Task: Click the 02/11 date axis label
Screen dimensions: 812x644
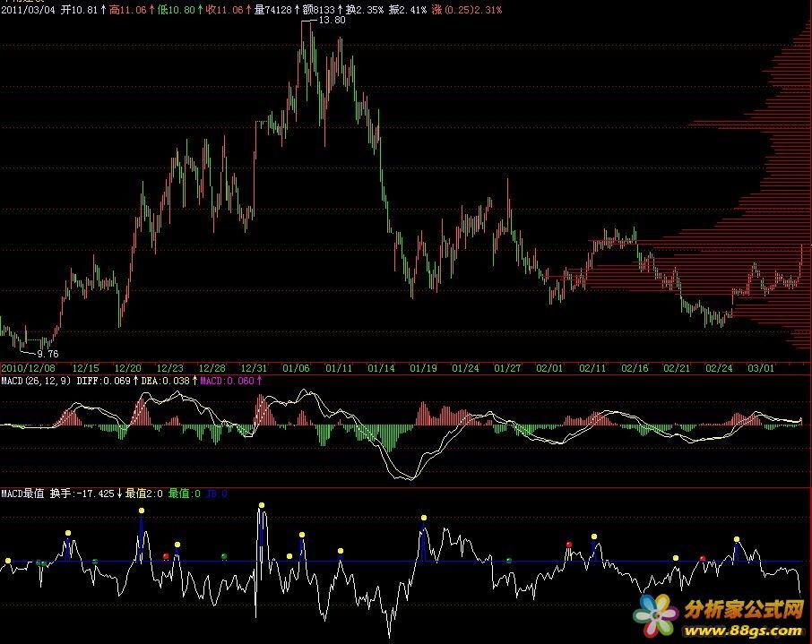Action: pyautogui.click(x=592, y=368)
